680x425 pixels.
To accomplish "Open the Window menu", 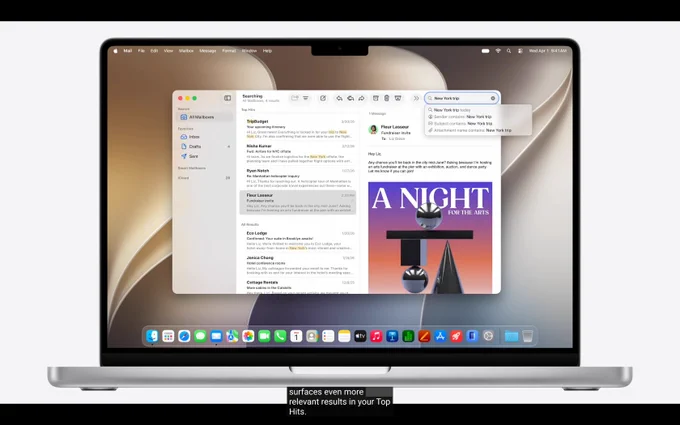I will 249,51.
